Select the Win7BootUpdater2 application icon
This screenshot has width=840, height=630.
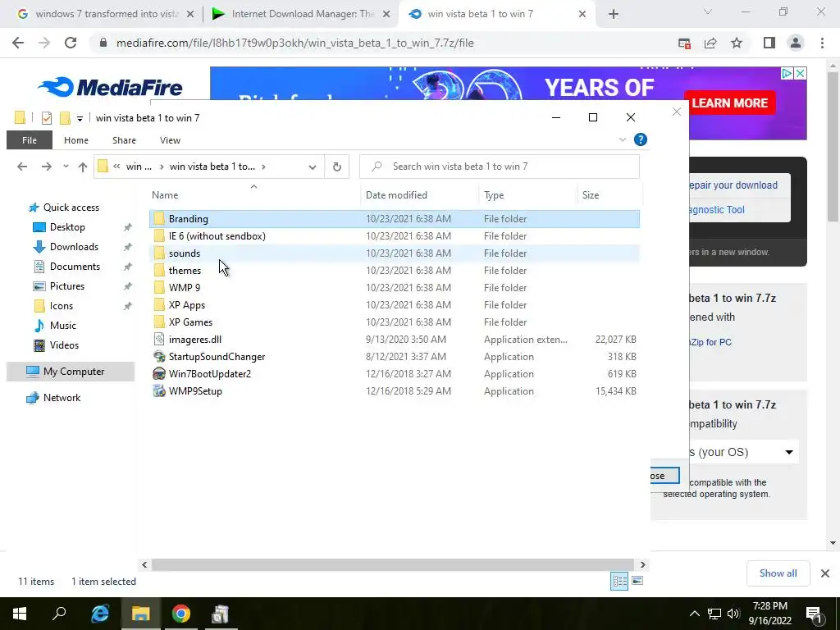point(159,373)
